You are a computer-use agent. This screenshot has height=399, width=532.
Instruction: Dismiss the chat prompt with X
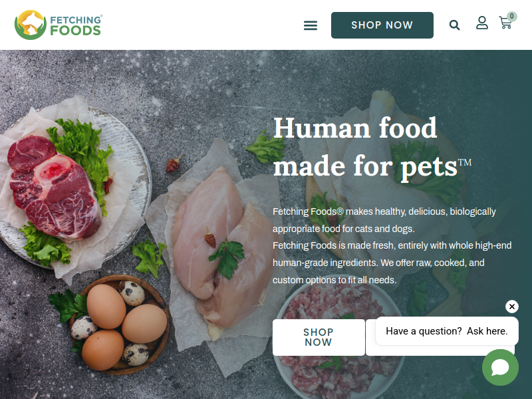(x=511, y=307)
